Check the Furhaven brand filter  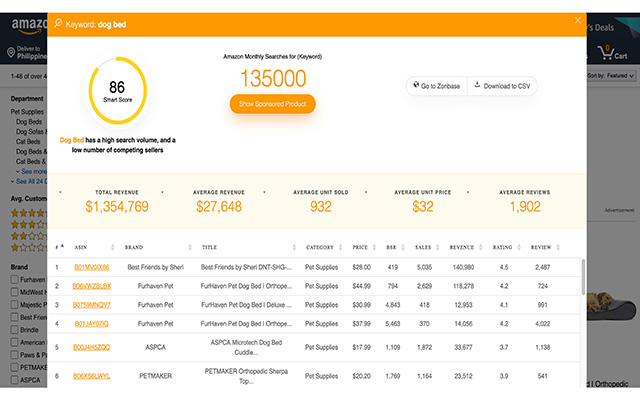click(x=14, y=280)
